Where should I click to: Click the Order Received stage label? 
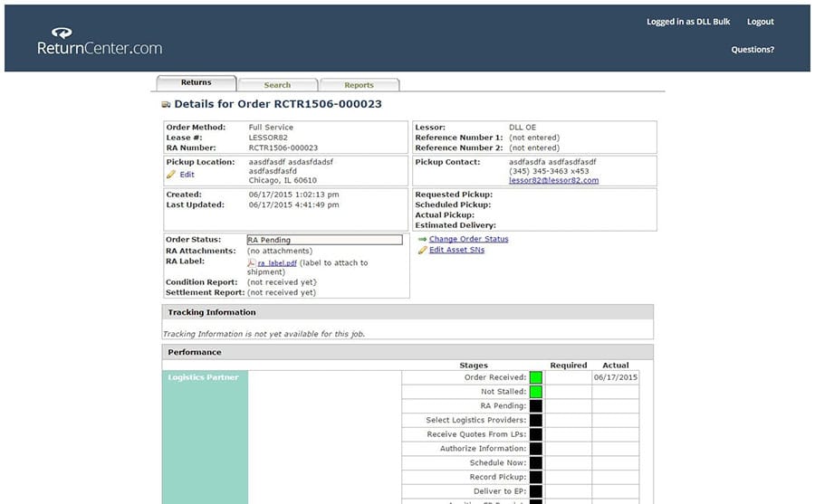495,377
